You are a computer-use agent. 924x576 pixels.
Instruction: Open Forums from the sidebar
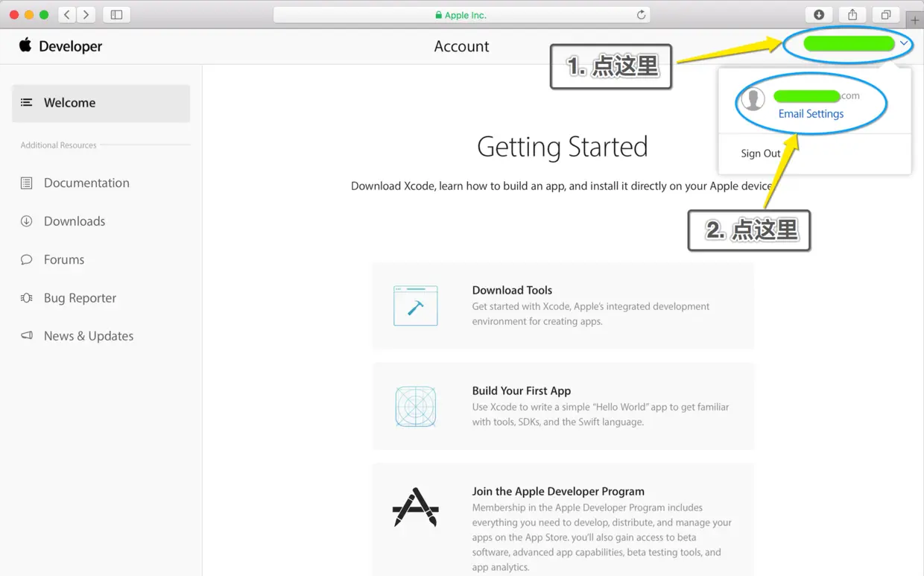(x=64, y=259)
